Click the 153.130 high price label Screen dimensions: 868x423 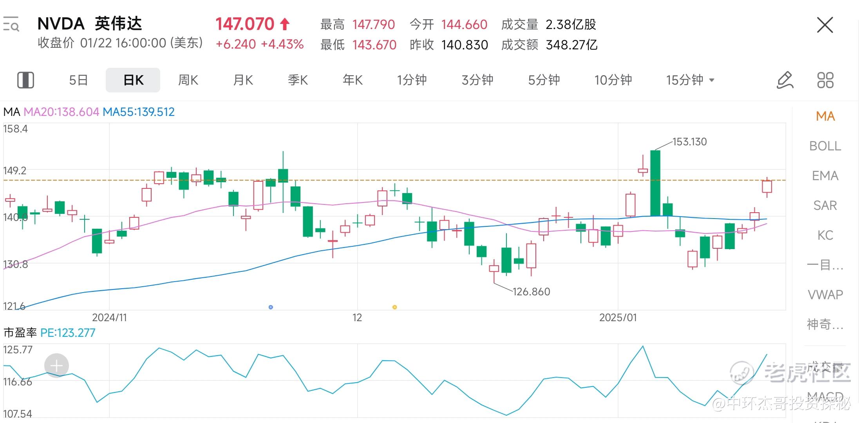[689, 142]
